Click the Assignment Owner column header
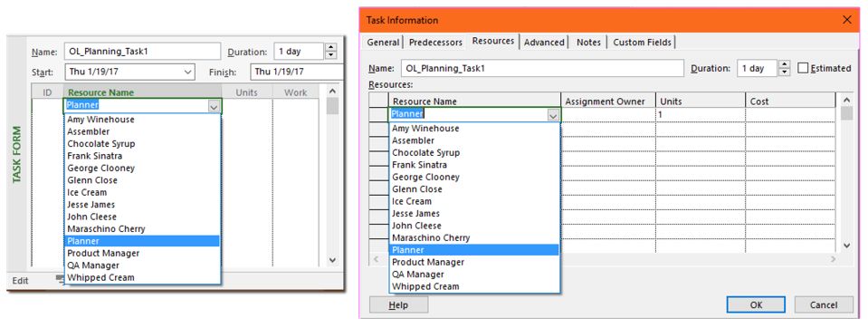 click(x=608, y=101)
